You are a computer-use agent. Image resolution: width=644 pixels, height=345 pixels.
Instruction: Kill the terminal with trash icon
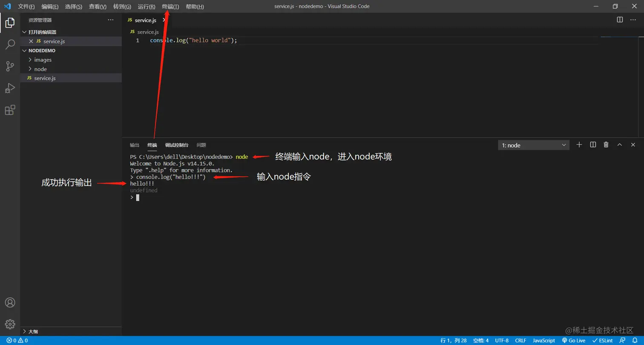pyautogui.click(x=606, y=145)
